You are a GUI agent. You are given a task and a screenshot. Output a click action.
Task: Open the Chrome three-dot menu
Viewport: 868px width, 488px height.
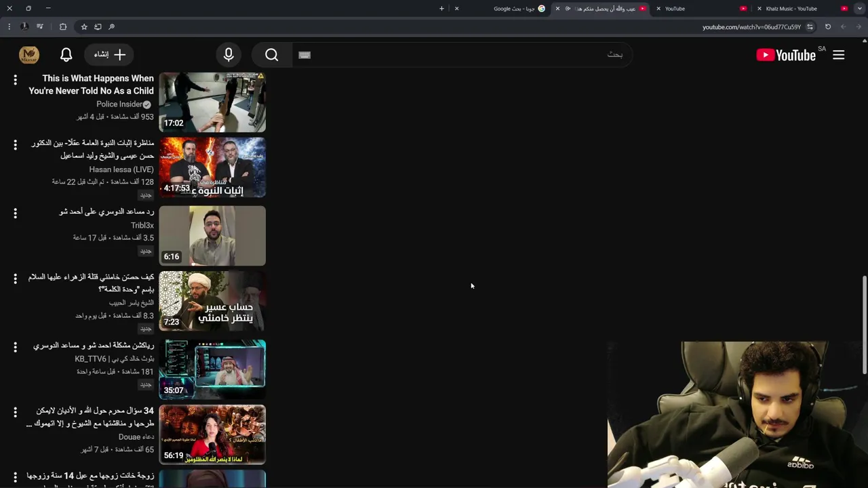[x=9, y=26]
